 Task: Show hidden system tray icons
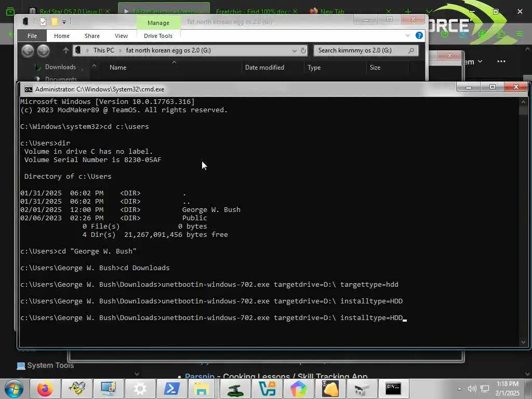click(x=459, y=389)
